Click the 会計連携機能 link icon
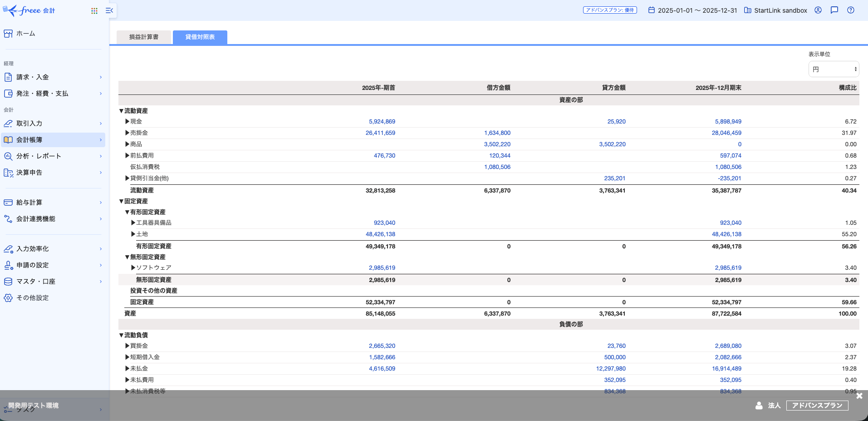This screenshot has height=421, width=868. click(x=8, y=219)
